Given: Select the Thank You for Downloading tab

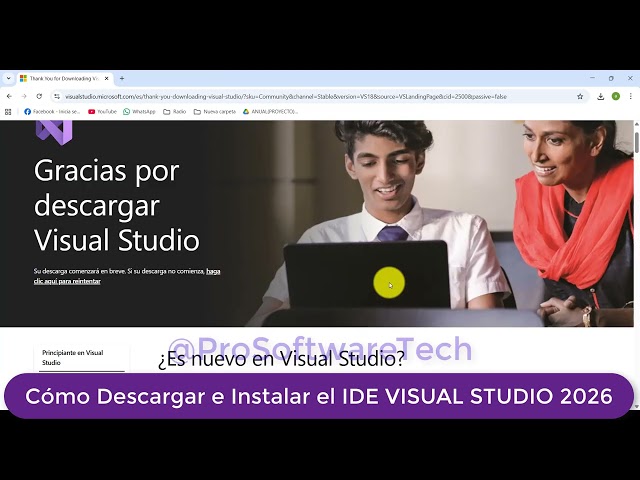Looking at the screenshot, I should 65,78.
